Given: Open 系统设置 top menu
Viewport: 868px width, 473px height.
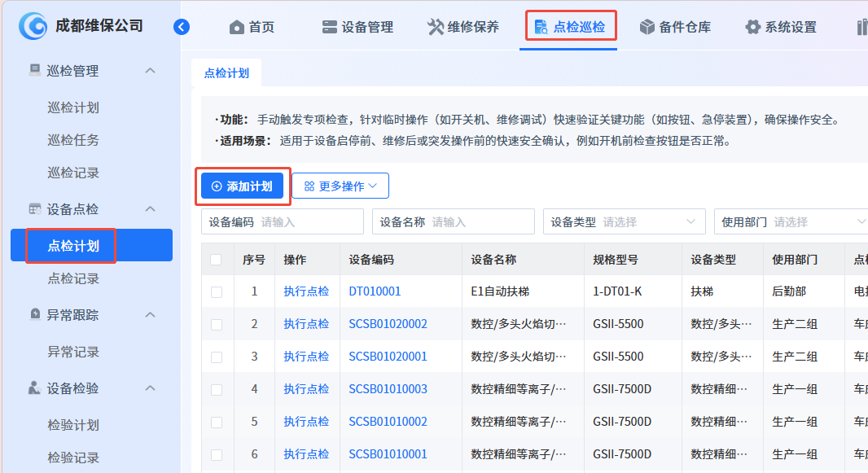Looking at the screenshot, I should pos(781,27).
